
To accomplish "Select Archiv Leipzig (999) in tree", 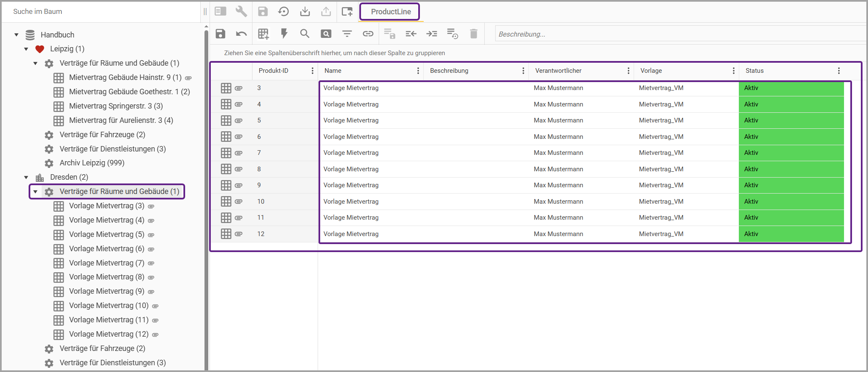I will coord(92,163).
